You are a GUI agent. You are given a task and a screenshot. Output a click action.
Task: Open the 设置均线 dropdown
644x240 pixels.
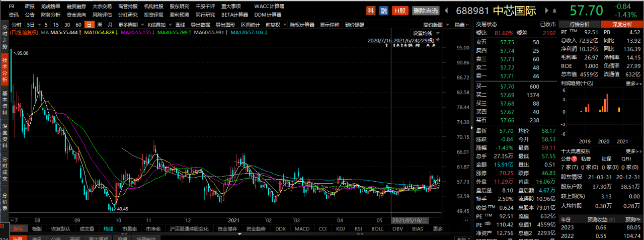tap(425, 33)
